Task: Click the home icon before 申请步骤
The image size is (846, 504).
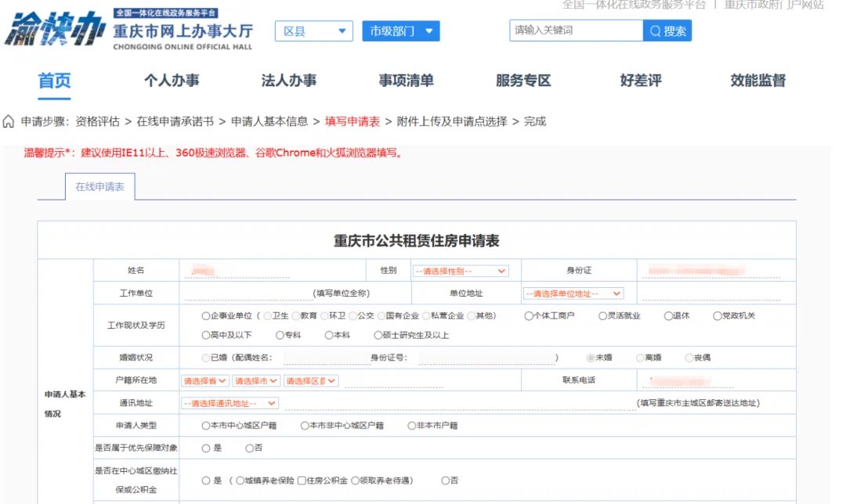Action: pyautogui.click(x=8, y=121)
